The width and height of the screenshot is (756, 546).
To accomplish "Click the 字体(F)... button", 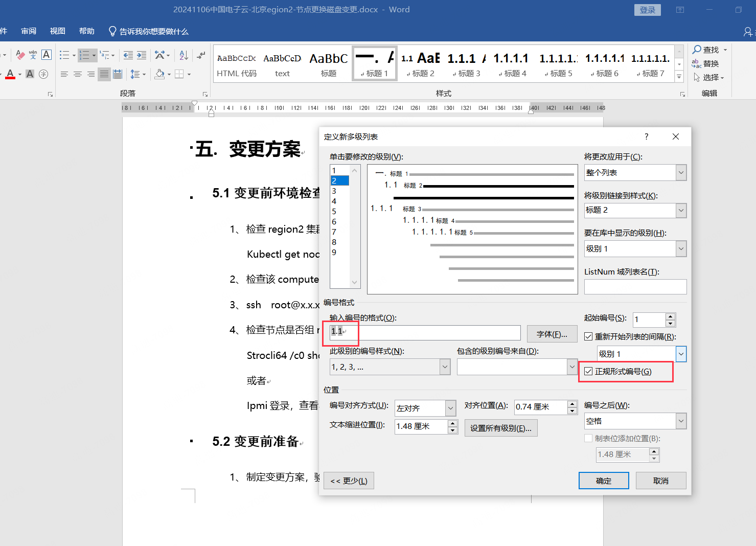I will tap(552, 334).
